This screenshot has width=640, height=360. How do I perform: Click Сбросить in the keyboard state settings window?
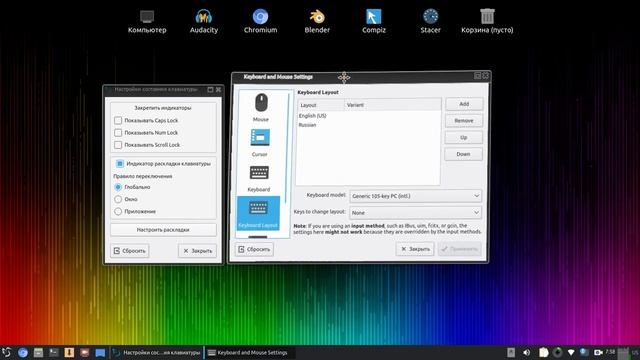130,251
